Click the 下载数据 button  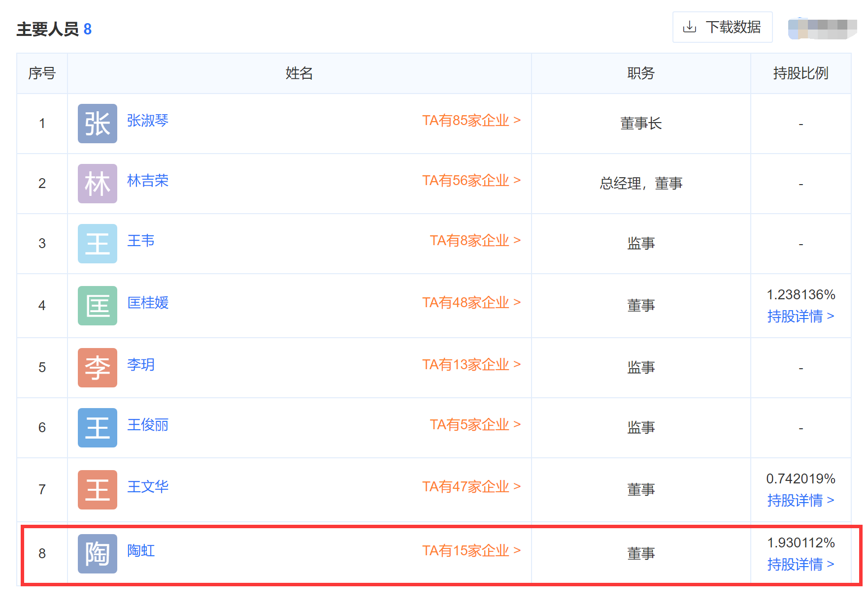(x=722, y=28)
